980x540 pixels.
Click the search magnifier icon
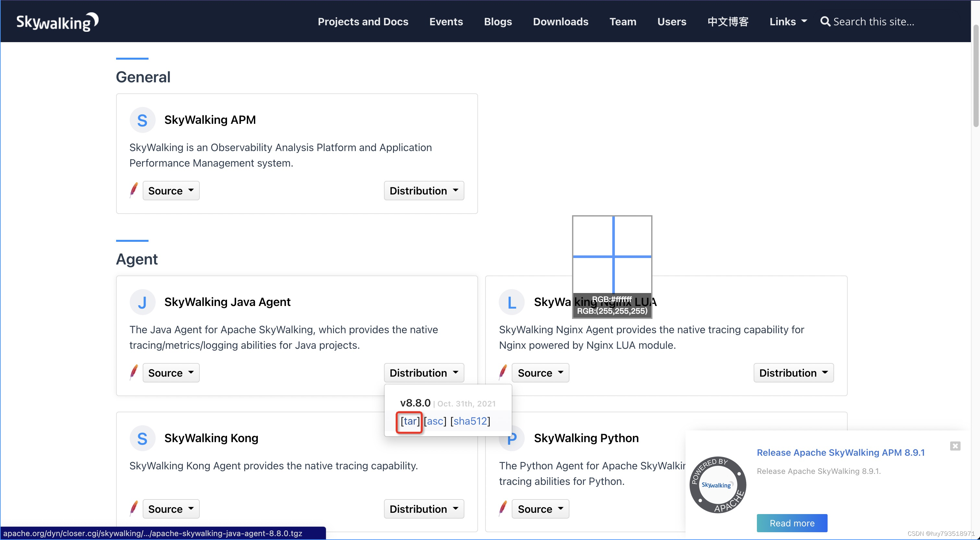coord(825,21)
